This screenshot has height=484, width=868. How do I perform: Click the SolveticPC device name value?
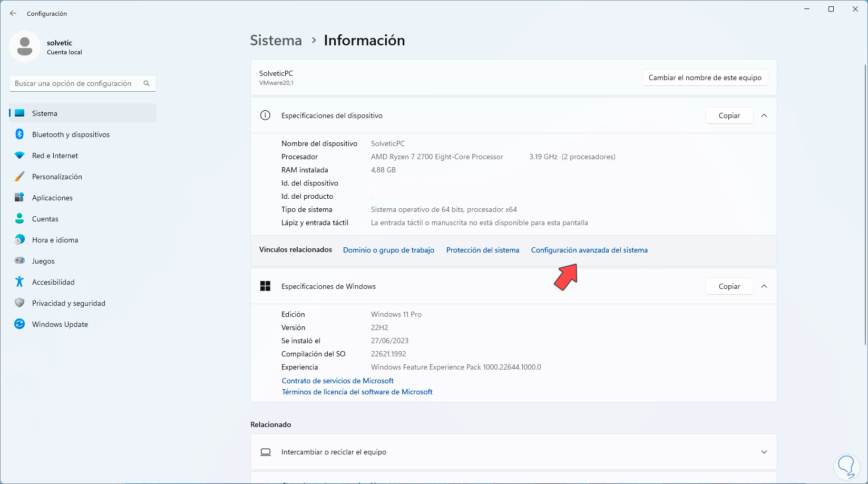(388, 143)
